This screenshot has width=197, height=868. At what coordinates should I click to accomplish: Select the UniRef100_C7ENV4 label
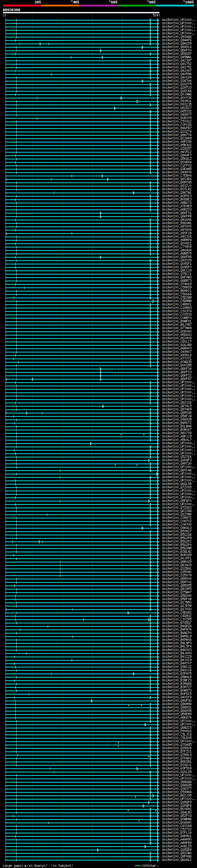point(177,176)
